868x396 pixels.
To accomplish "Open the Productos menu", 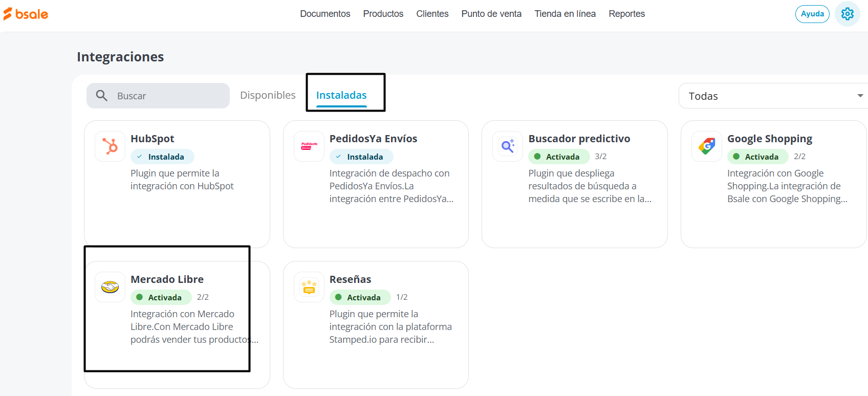I will click(x=383, y=14).
